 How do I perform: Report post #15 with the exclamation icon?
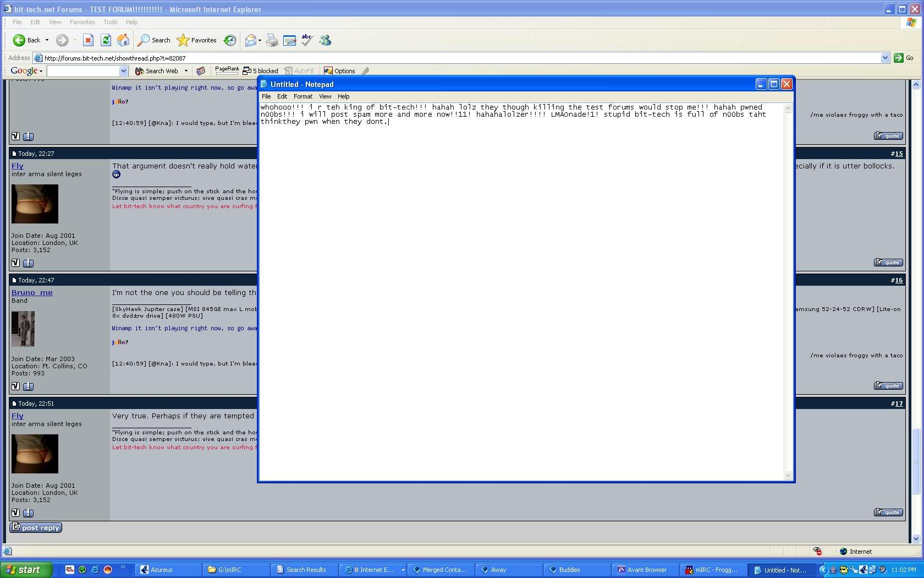pyautogui.click(x=28, y=263)
